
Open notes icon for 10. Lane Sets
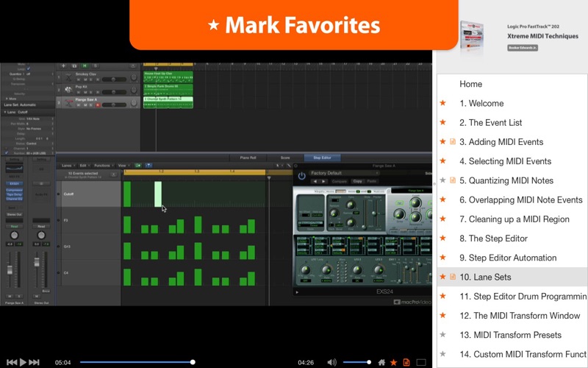[x=453, y=277]
